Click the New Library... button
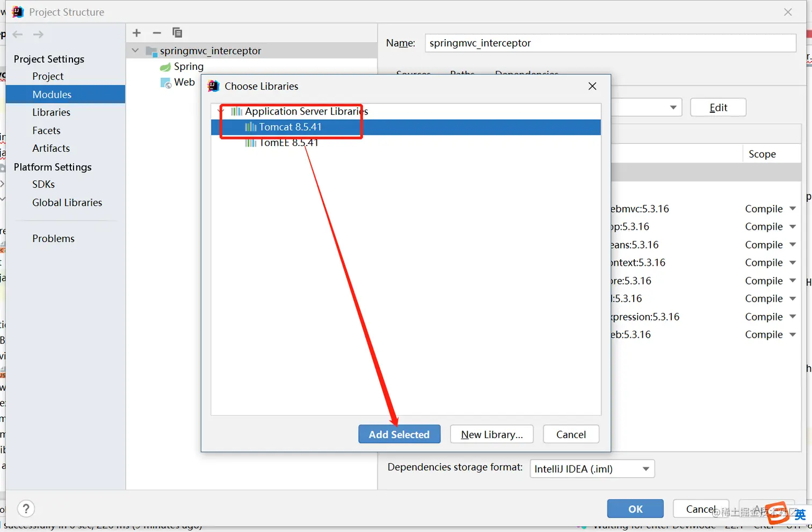Image resolution: width=812 pixels, height=532 pixels. click(492, 434)
